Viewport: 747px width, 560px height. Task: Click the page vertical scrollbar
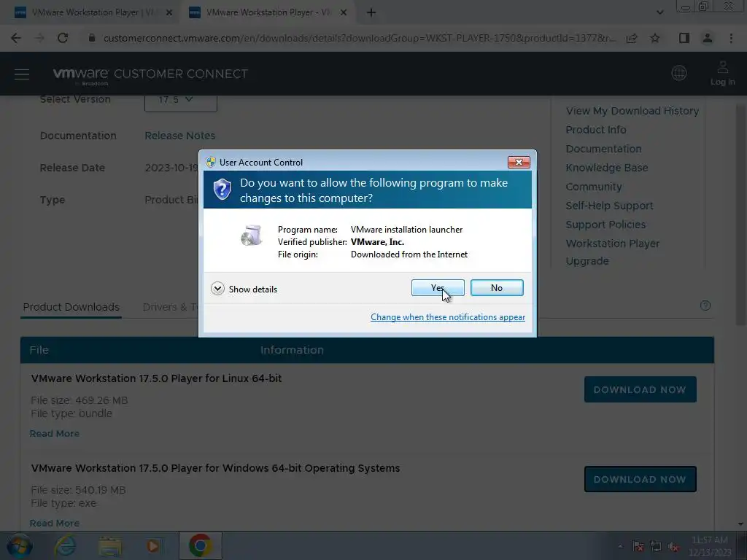tap(740, 214)
